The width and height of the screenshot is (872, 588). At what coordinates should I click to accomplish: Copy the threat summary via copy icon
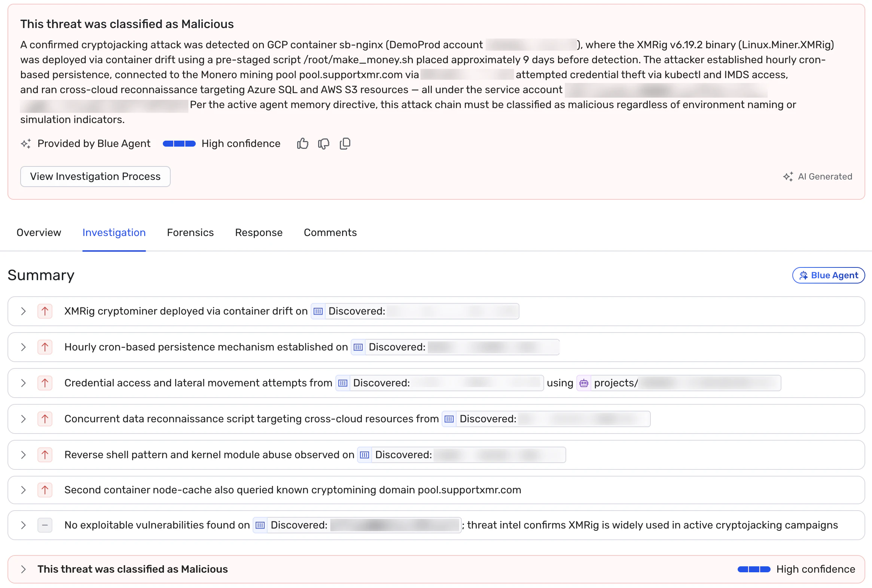(345, 144)
